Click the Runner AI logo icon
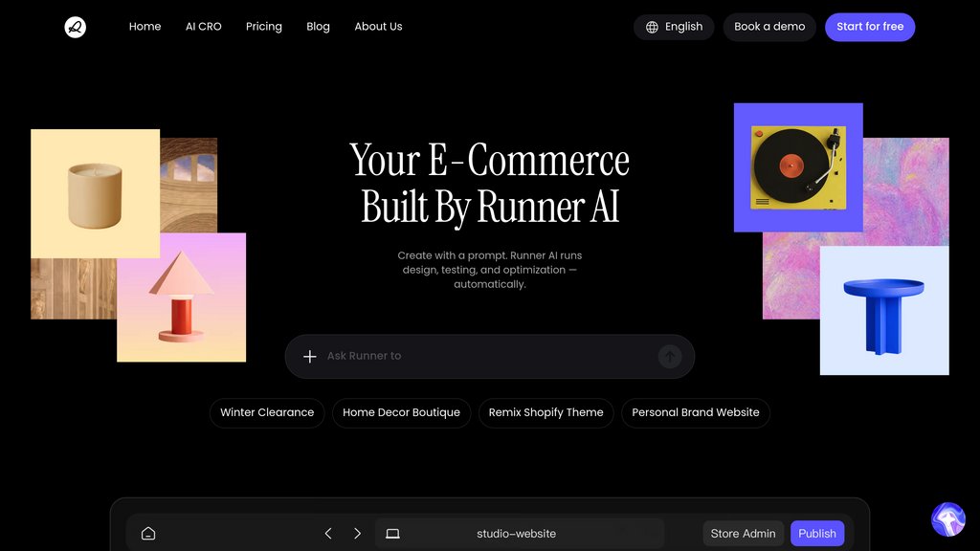 point(76,27)
